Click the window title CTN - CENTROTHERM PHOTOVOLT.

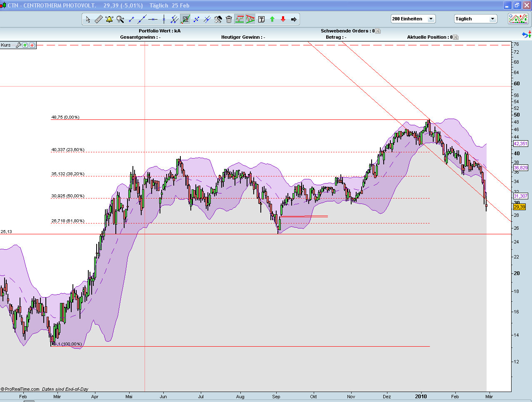tap(52, 5)
